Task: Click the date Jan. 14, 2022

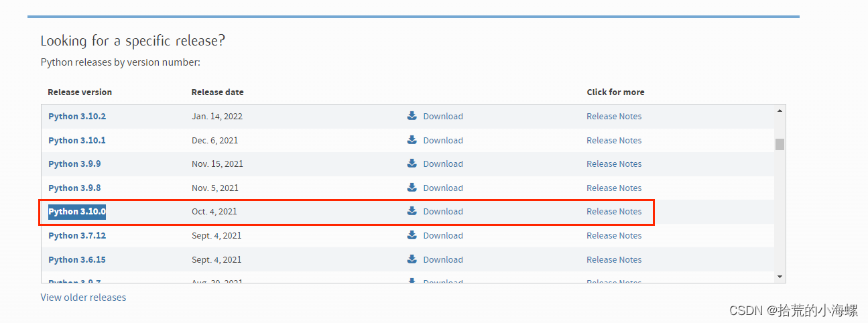Action: 217,116
